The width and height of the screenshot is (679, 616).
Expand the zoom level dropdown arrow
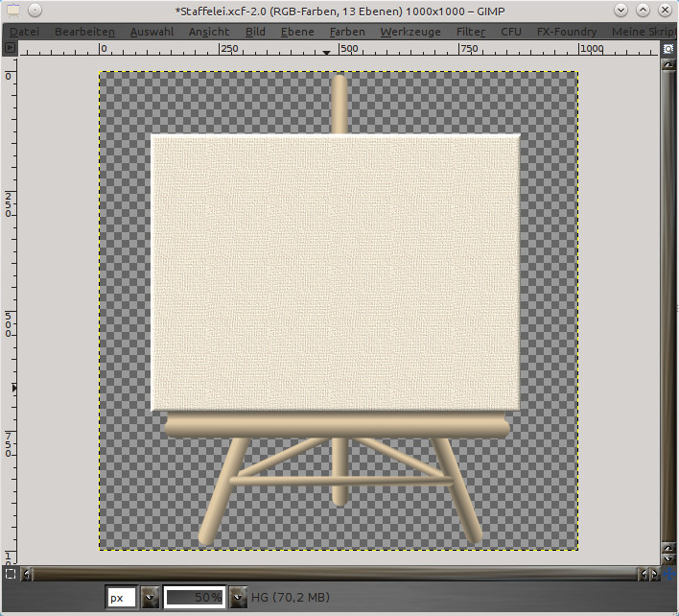[x=237, y=597]
